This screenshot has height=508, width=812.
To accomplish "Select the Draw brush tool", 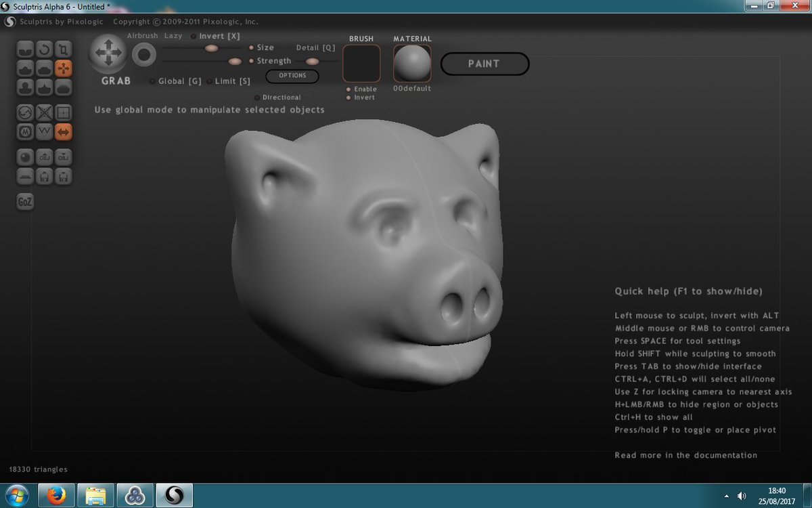I will coord(26,68).
